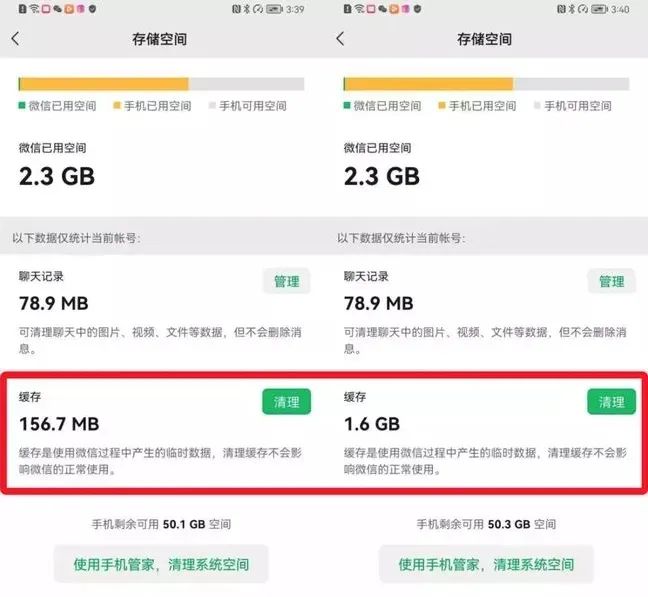Tap WeChat icon in right status bar
This screenshot has height=597, width=648.
(383, 9)
